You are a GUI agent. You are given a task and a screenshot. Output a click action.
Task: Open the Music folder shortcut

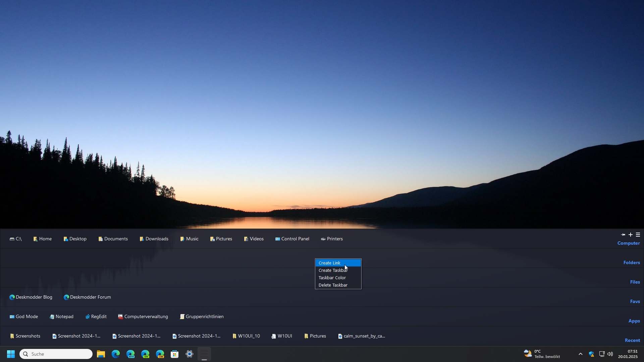click(189, 239)
